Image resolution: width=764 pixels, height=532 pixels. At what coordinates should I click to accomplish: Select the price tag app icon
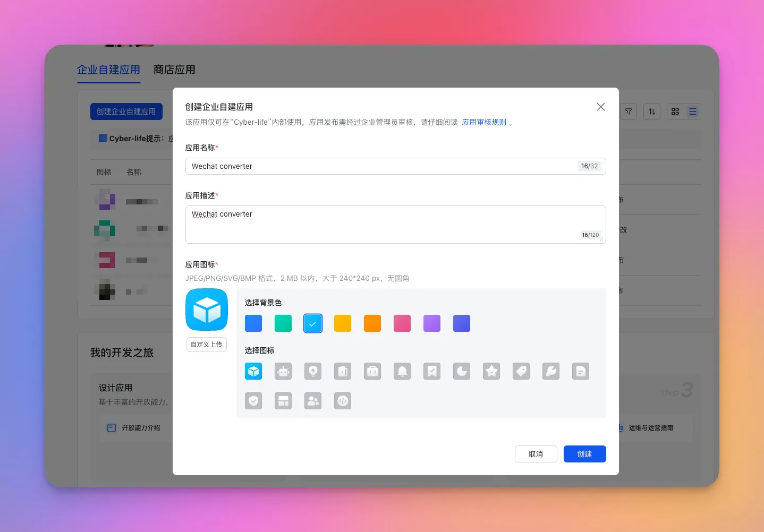(521, 371)
